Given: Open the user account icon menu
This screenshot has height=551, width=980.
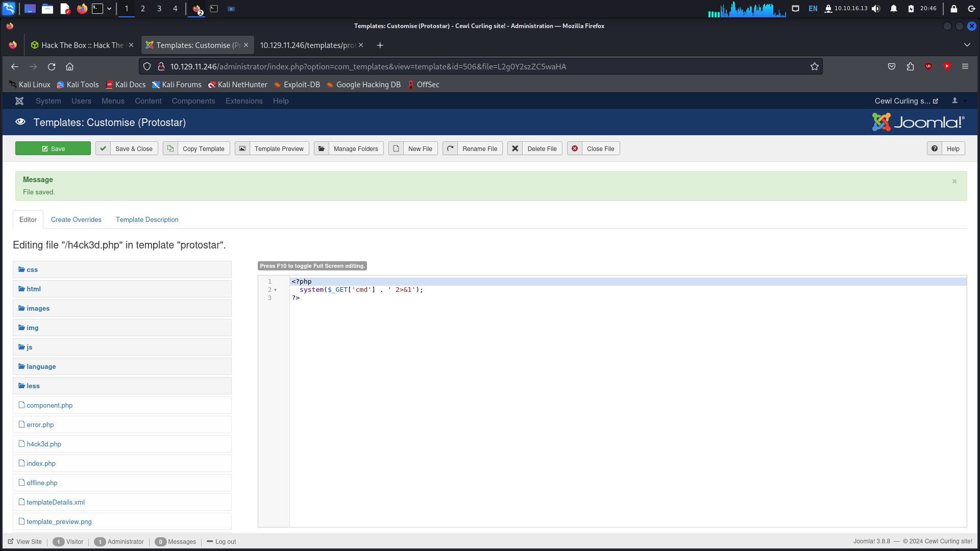Looking at the screenshot, I should pyautogui.click(x=958, y=101).
